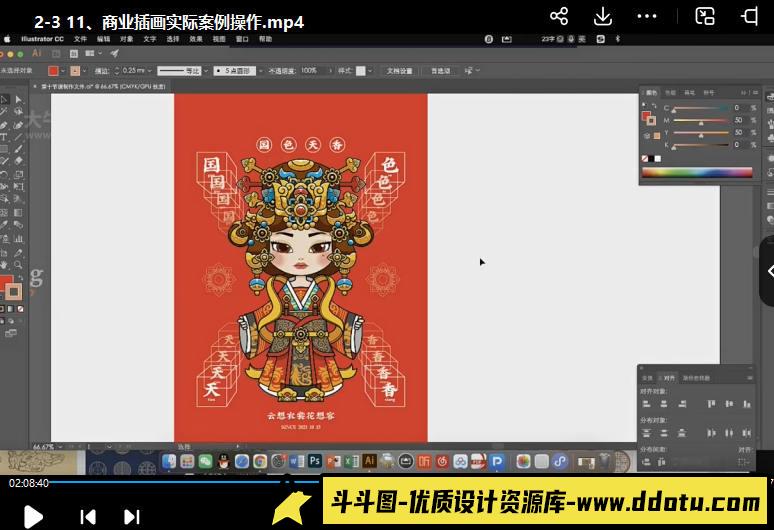Click horizontal align right in Align panel
Screen dimensions: 774x530
[x=682, y=404]
